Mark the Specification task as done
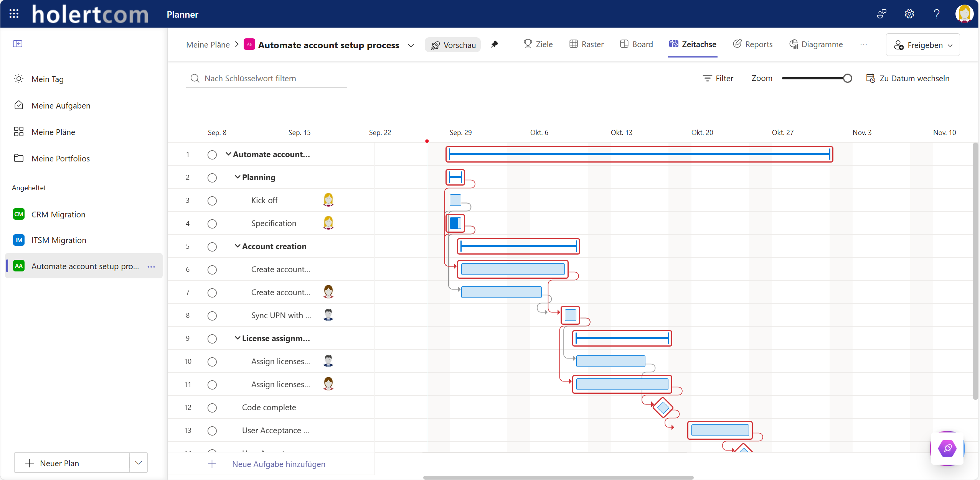Viewport: 980px width, 480px height. tap(212, 224)
